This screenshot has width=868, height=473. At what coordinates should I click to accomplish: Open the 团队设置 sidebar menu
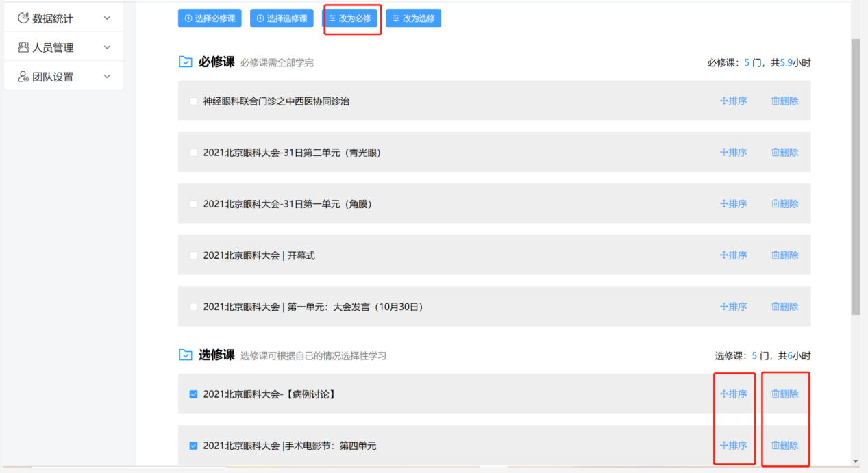pos(64,77)
